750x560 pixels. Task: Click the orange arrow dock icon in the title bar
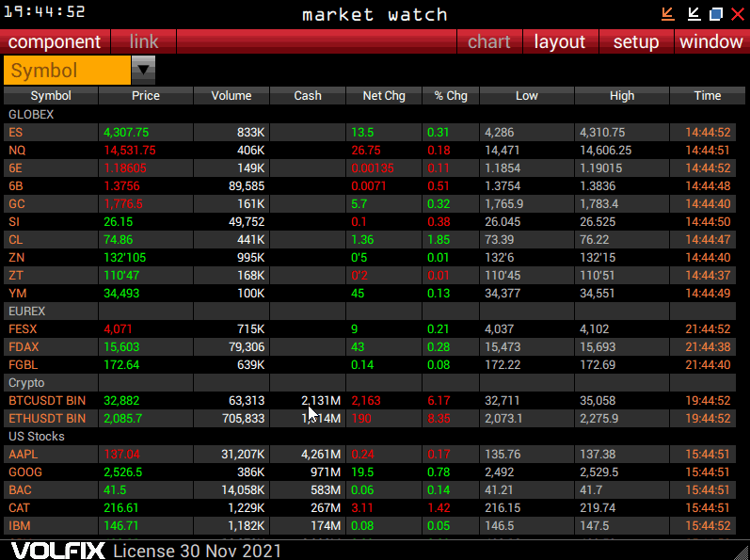click(x=668, y=14)
